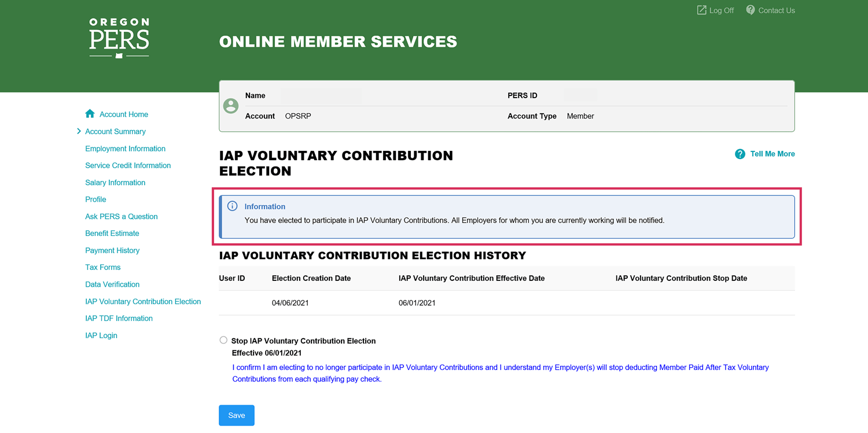Click the member profile avatar icon
868x433 pixels.
231,106
